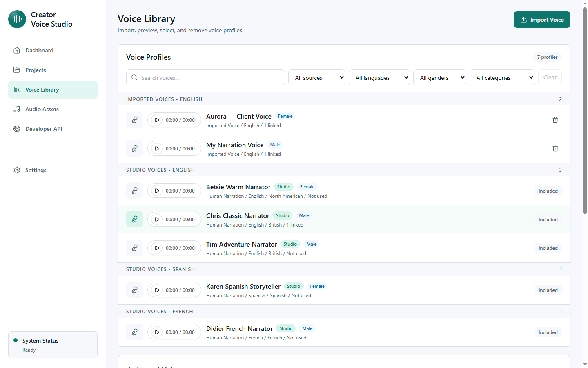Delete My Narration Voice with trash icon
This screenshot has width=588, height=368.
tap(555, 148)
